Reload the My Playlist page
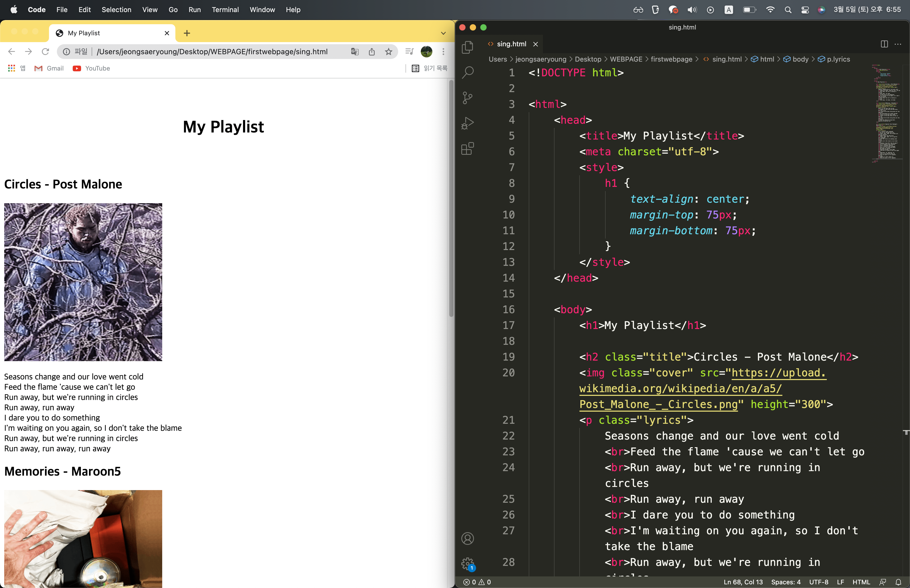 (x=45, y=52)
